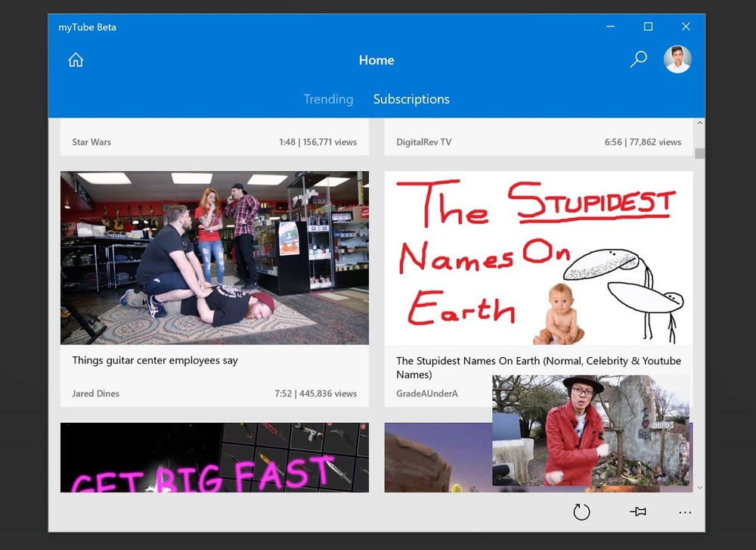Click the floating mini player video
Image resolution: width=756 pixels, height=550 pixels.
[590, 430]
